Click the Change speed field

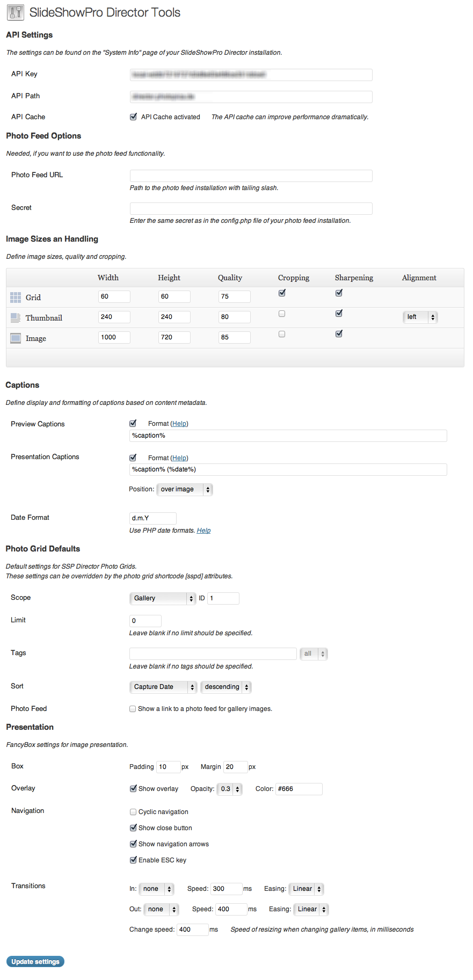(193, 930)
